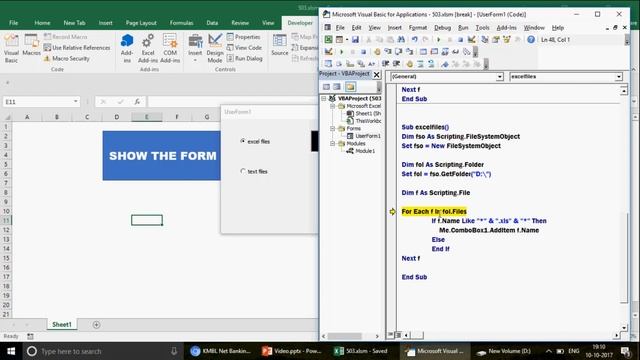Run Sub with the standard toolbar play icon
The height and width of the screenshot is (360, 640).
point(439,40)
